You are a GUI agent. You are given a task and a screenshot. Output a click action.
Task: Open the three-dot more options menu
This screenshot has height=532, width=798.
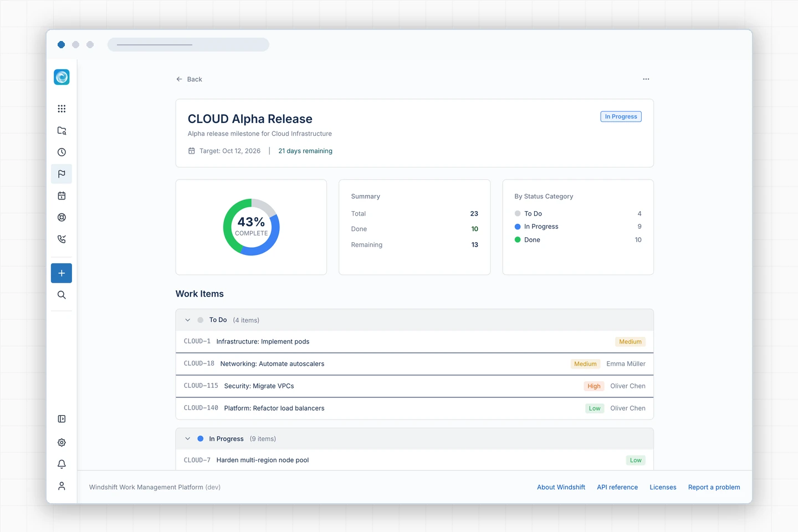646,79
